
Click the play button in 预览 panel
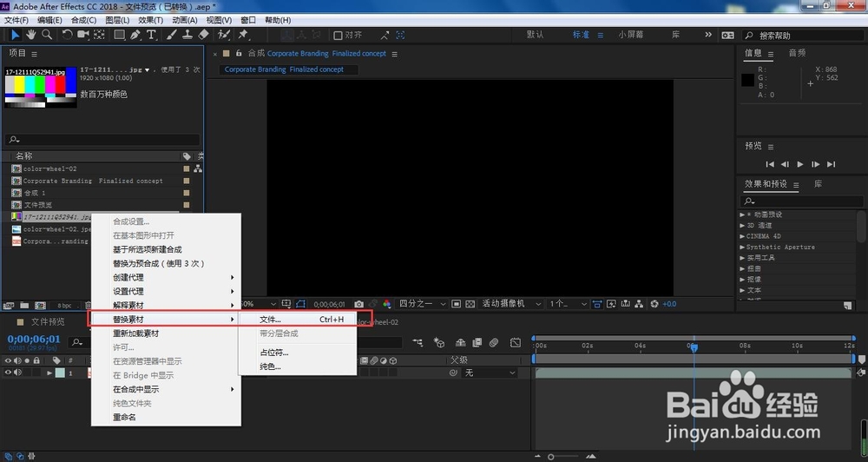(x=800, y=164)
